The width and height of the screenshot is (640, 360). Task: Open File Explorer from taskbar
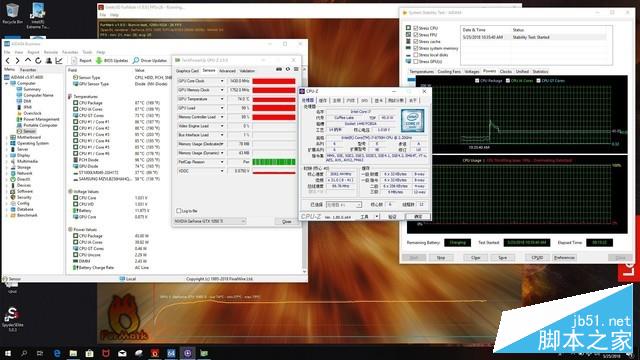[x=73, y=353]
